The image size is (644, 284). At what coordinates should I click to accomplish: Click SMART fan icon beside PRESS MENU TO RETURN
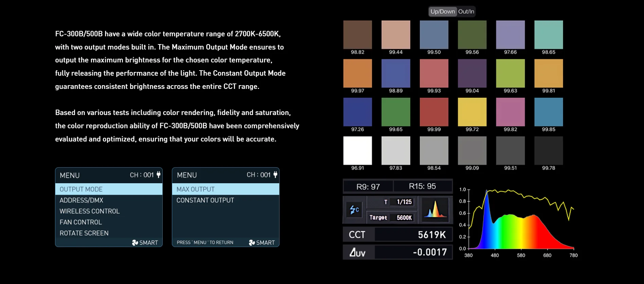(252, 243)
